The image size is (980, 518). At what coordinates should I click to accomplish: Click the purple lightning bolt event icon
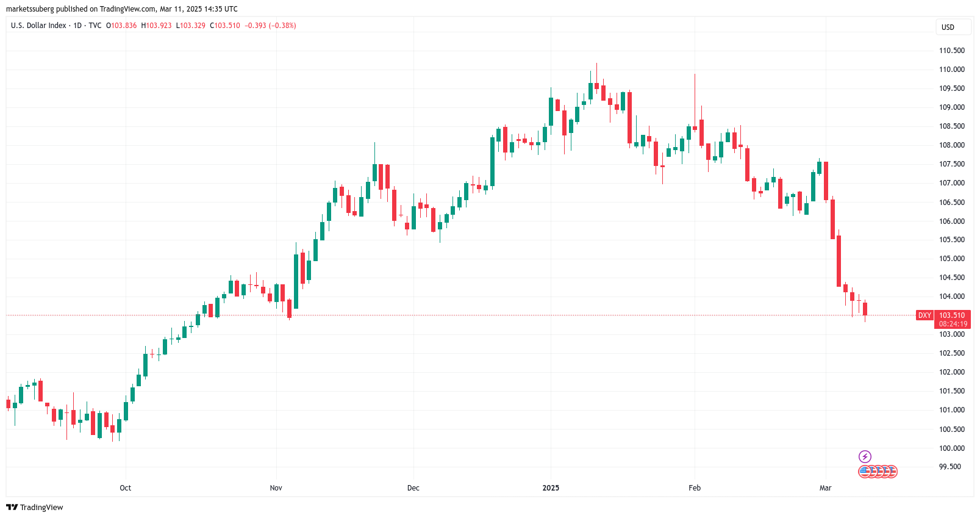point(865,456)
